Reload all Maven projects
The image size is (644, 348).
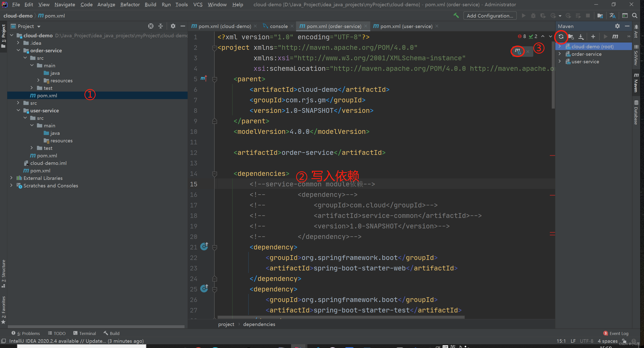[x=561, y=37]
